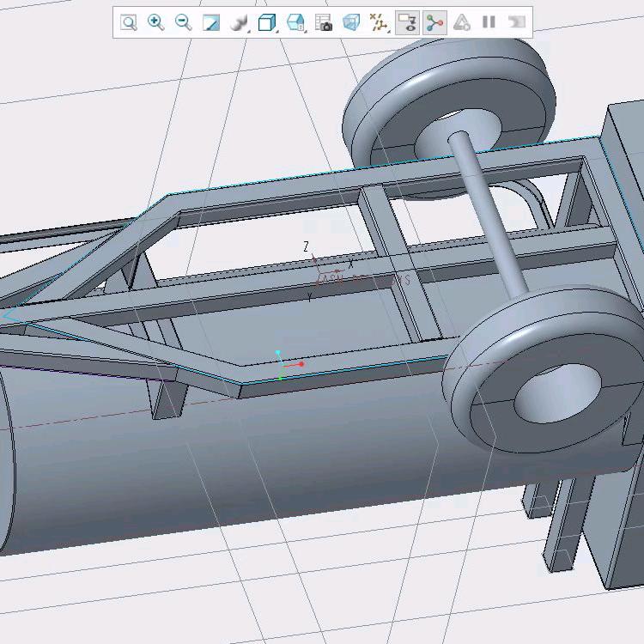644x644 pixels.
Task: Click the Refit view icon
Action: (129, 22)
